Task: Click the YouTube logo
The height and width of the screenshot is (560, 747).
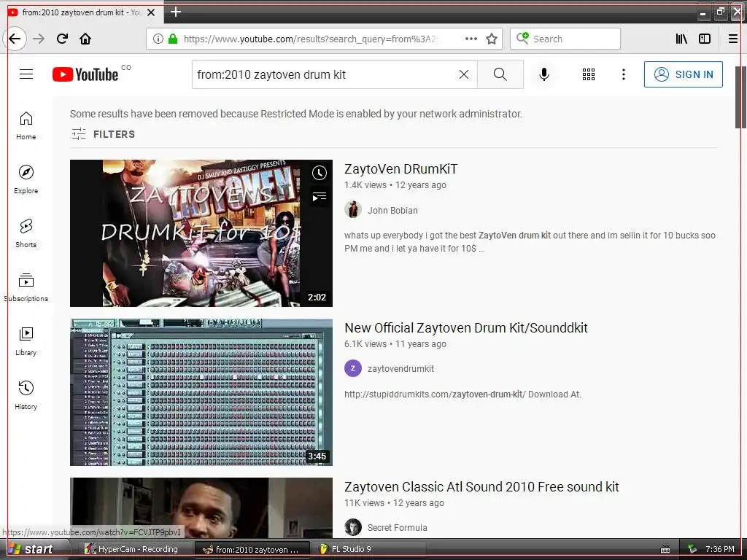Action: click(85, 74)
